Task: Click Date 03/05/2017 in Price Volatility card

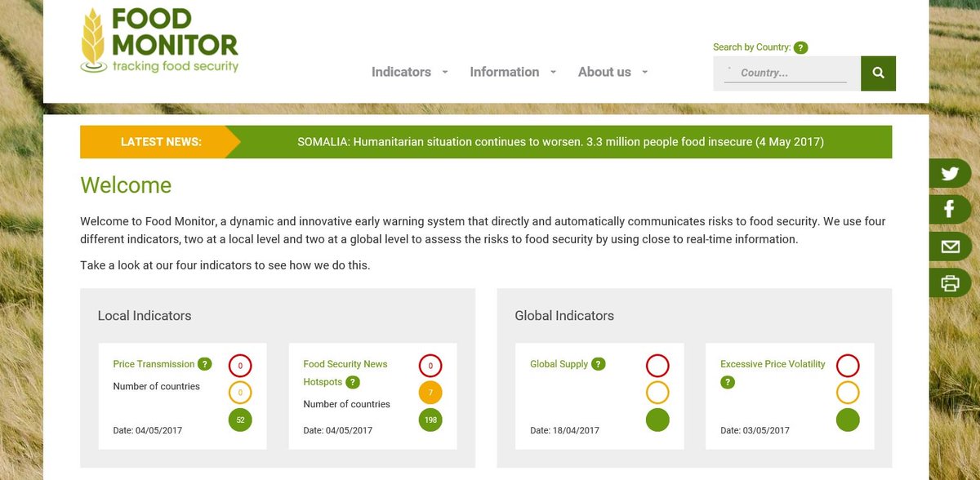Action: 755,430
